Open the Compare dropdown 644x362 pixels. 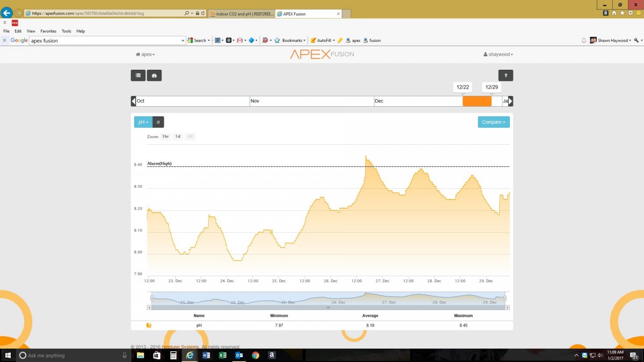tap(494, 122)
